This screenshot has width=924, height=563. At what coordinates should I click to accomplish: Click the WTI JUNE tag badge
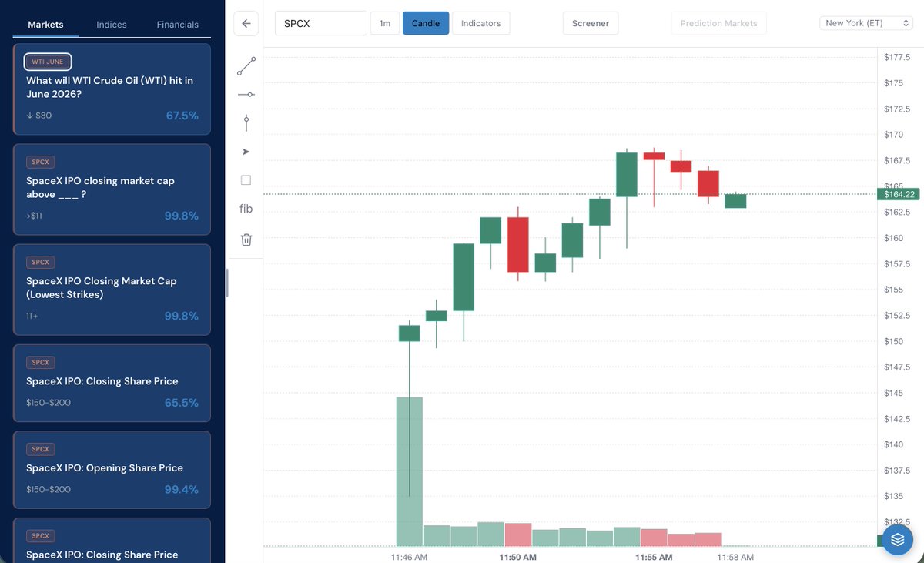(48, 62)
